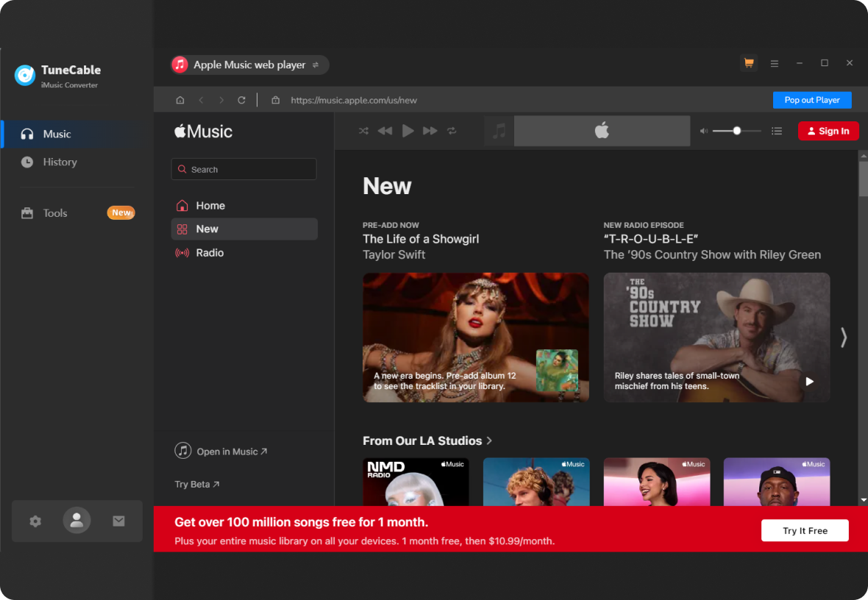
Task: Click the shopping cart upgrade icon
Action: tap(749, 64)
